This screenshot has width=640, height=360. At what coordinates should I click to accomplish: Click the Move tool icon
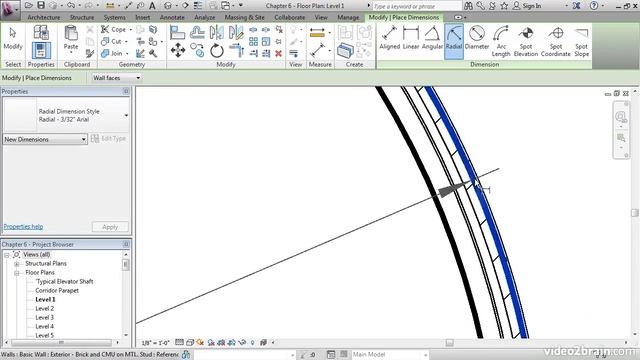(x=178, y=51)
